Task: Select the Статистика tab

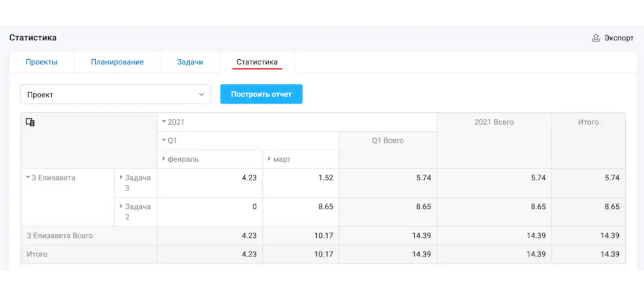Action: tap(256, 61)
